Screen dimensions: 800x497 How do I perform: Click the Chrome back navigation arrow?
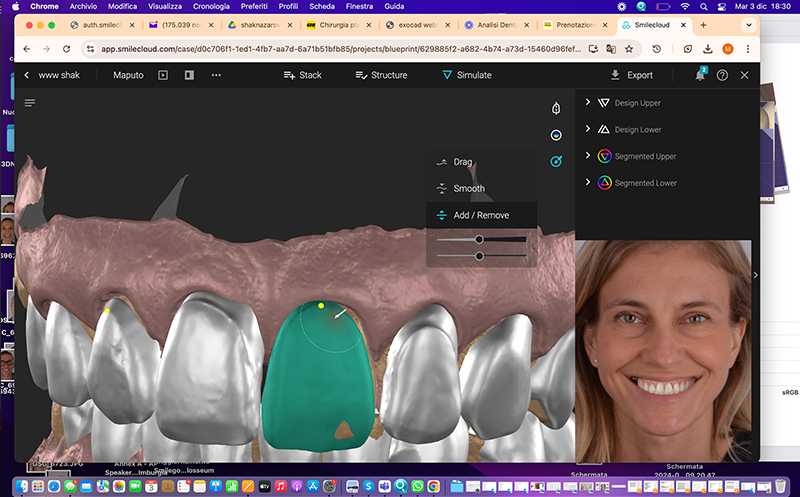pos(27,49)
